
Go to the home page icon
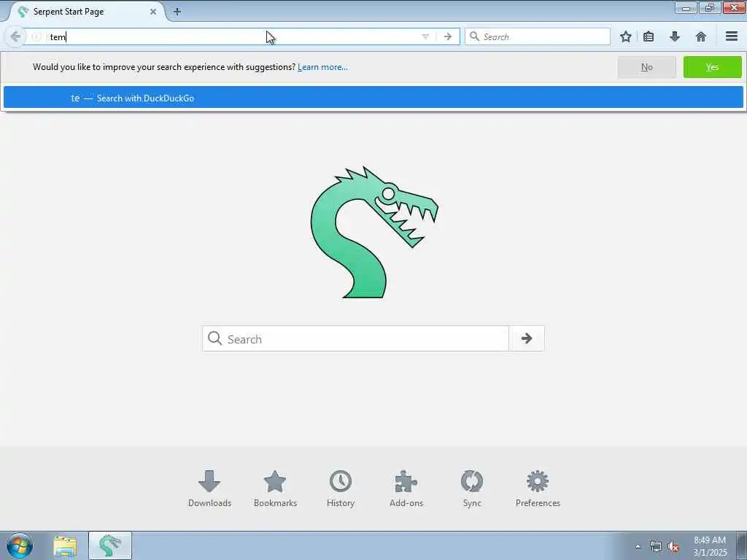tap(701, 36)
